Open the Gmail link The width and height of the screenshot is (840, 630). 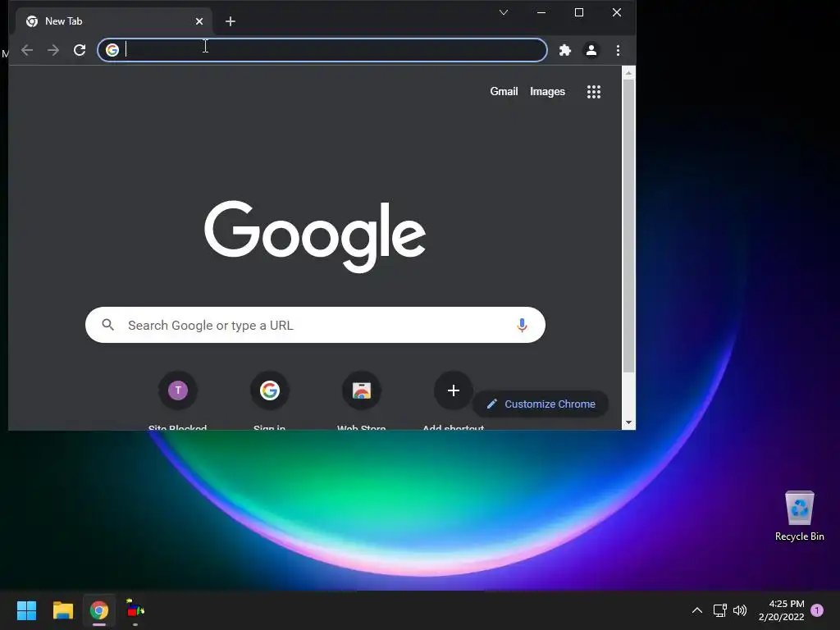(x=504, y=92)
